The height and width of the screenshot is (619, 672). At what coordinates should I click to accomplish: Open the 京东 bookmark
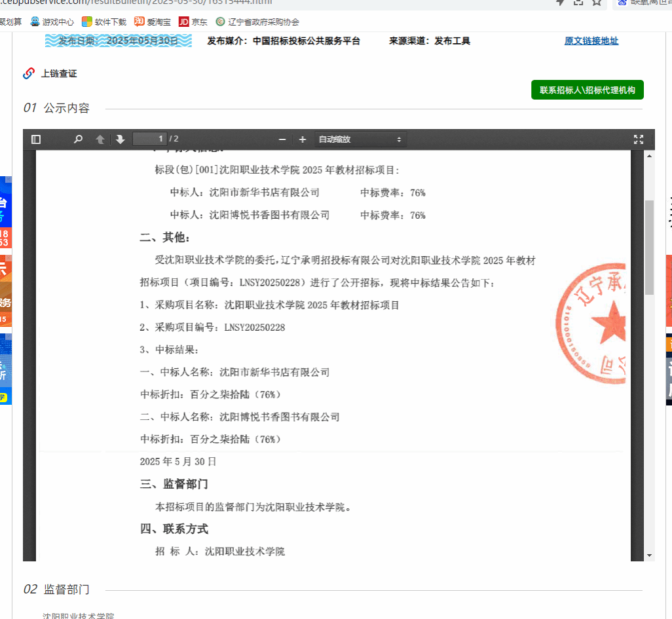click(193, 22)
